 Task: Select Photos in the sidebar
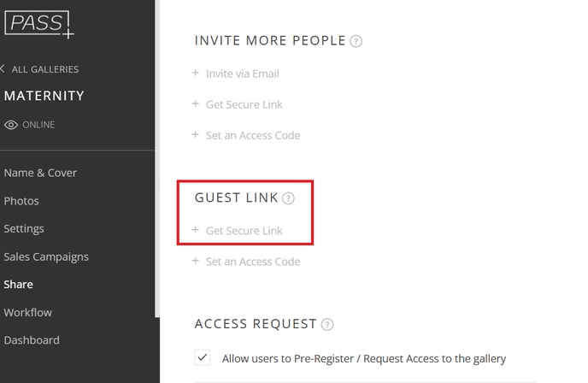[x=21, y=201]
